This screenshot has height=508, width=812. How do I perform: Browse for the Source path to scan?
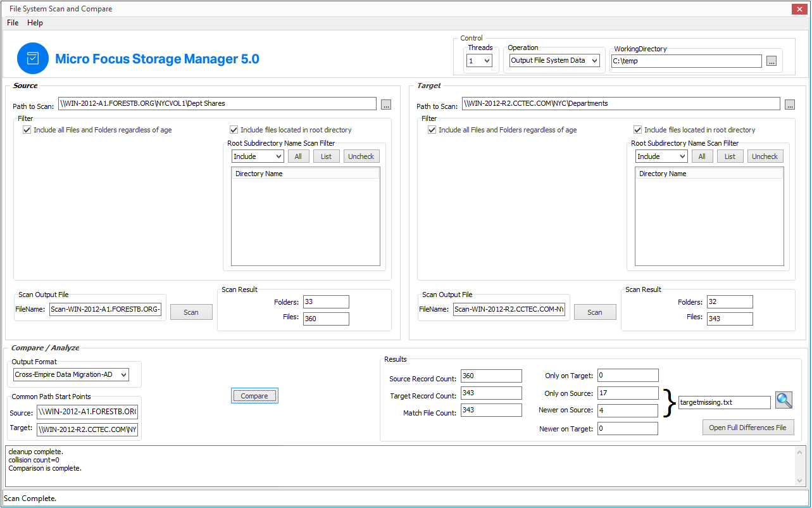[386, 105]
